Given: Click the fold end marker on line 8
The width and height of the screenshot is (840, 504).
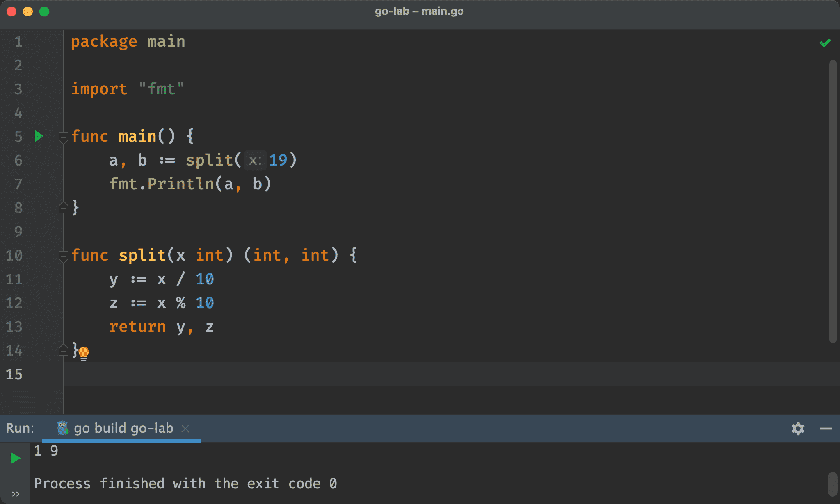Looking at the screenshot, I should click(63, 207).
